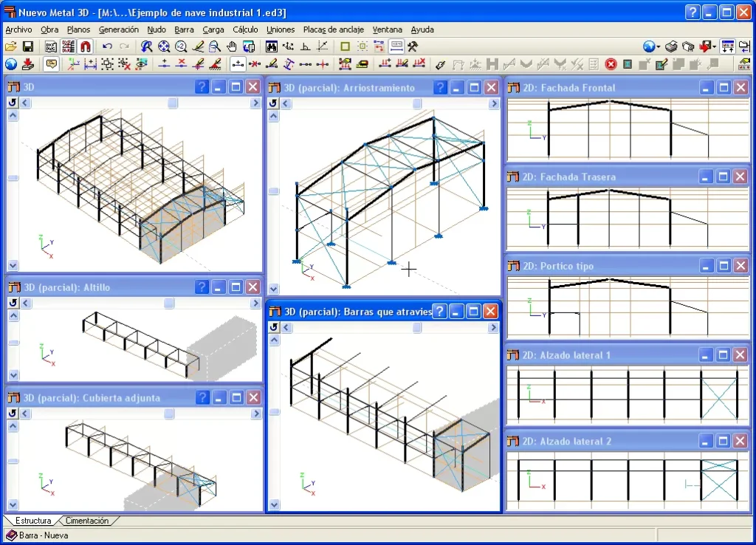Click down scroll arrow in Cubierta adjunta view
756x545 pixels.
(13, 504)
